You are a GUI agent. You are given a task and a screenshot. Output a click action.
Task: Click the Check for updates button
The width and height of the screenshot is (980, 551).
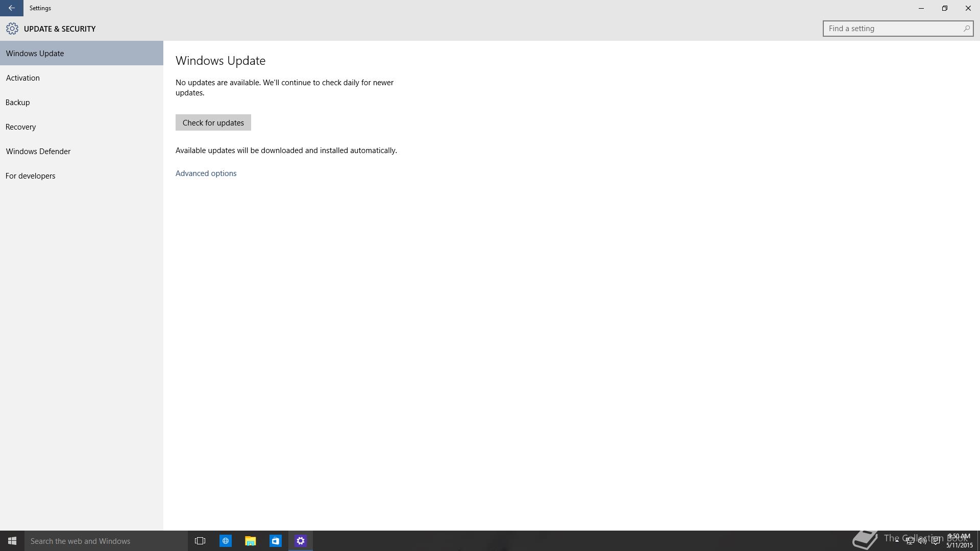tap(213, 122)
